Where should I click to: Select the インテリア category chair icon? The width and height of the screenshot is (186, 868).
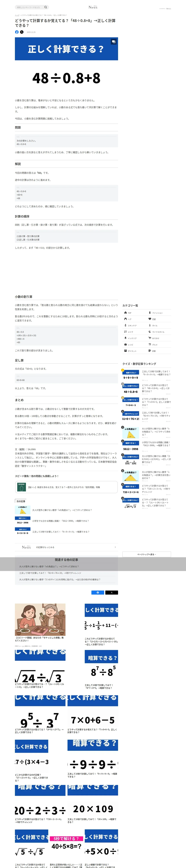126,338
